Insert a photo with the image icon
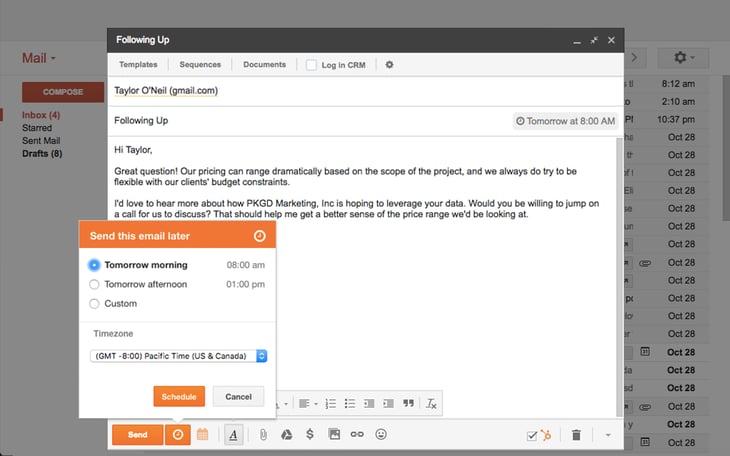 (334, 435)
